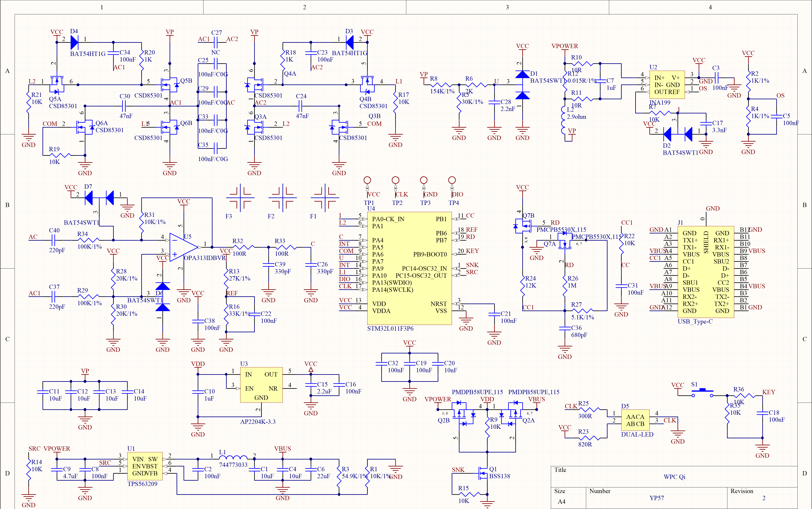Select the D4 diode symbol
The image size is (812, 509).
tap(74, 42)
